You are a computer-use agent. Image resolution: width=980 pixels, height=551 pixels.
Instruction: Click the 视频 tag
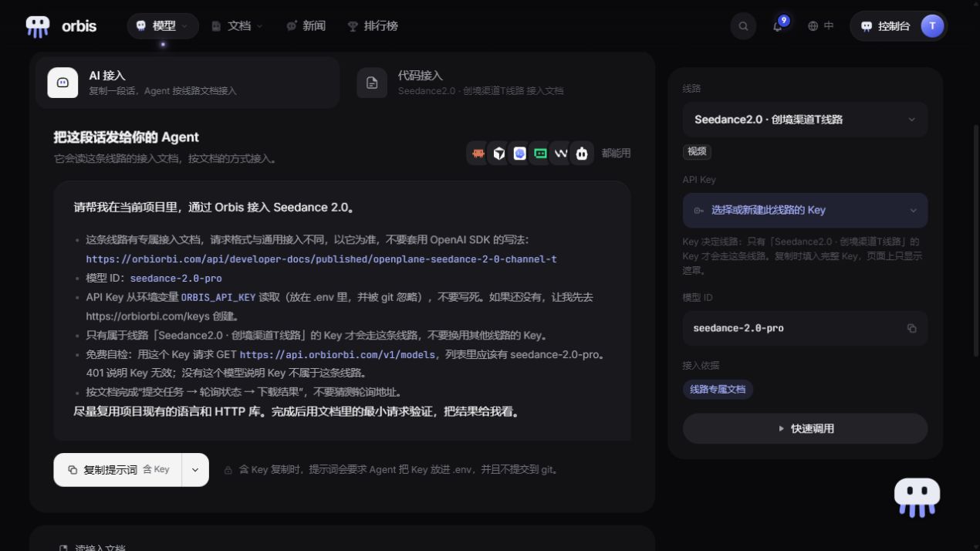tap(697, 152)
